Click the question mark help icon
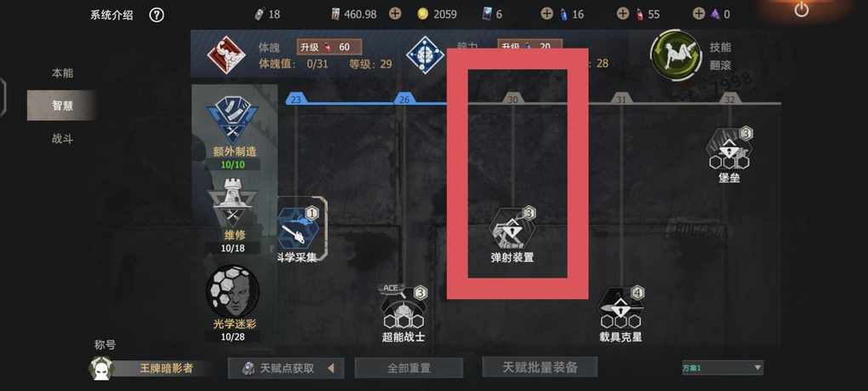 (x=156, y=15)
